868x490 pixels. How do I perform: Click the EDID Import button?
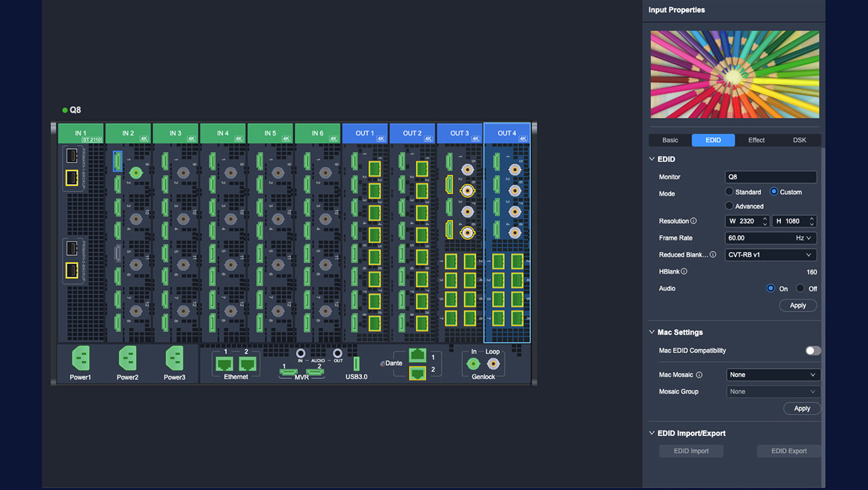[691, 451]
